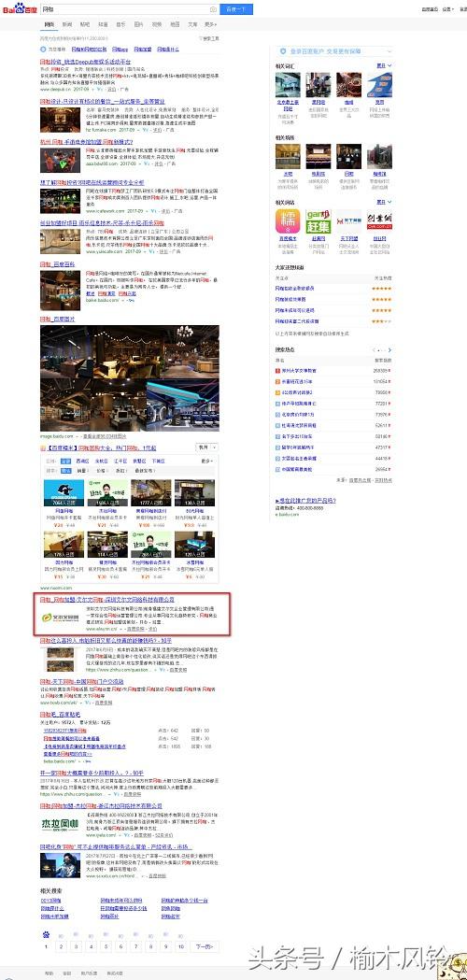Click the Baidu logo
Viewport: 467px width, 980px height.
pyautogui.click(x=18, y=8)
